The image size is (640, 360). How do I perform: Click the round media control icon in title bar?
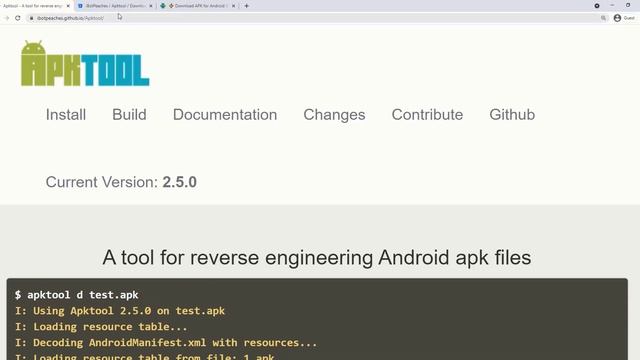(x=597, y=6)
